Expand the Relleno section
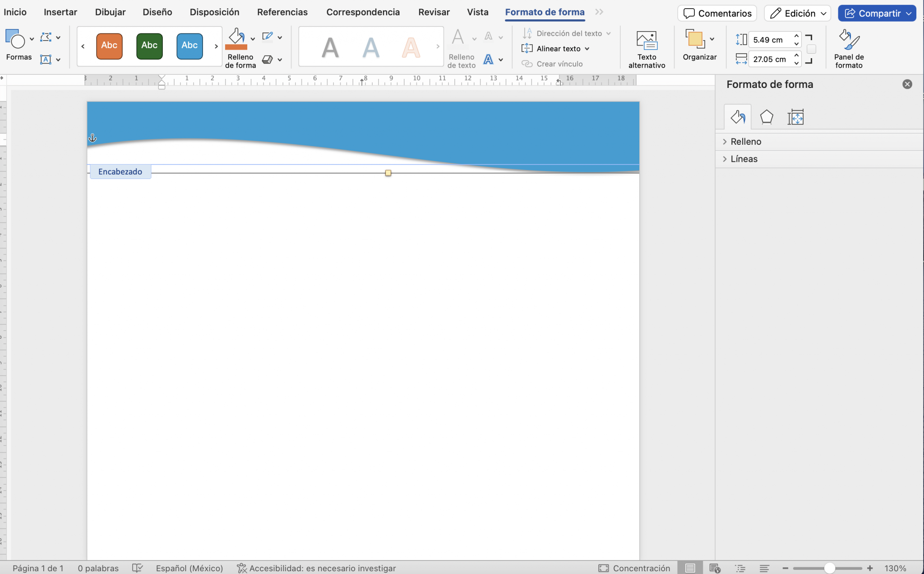Viewport: 924px width, 574px height. pos(745,141)
